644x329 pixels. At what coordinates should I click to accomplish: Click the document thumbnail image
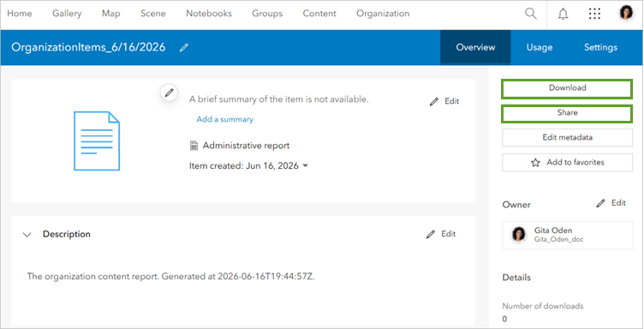[97, 141]
